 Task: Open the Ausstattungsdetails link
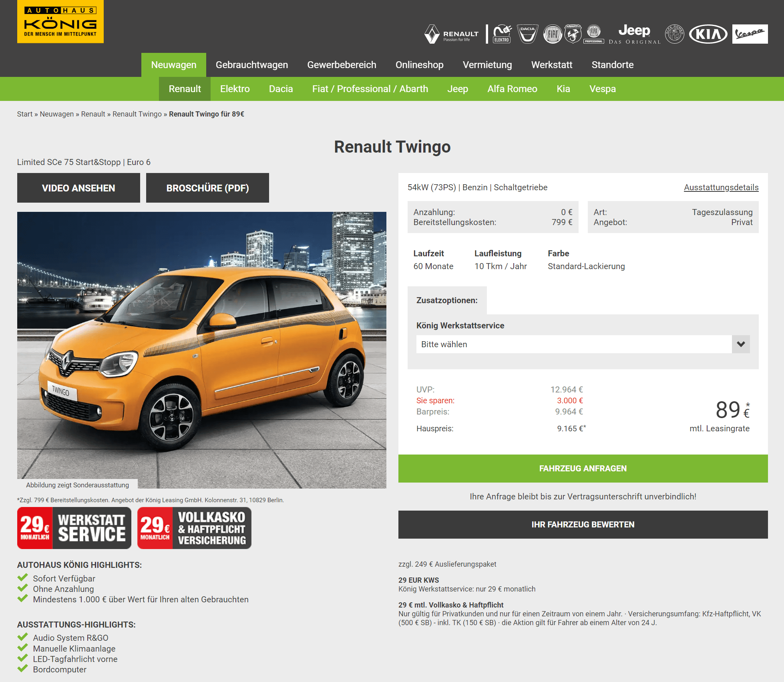721,187
